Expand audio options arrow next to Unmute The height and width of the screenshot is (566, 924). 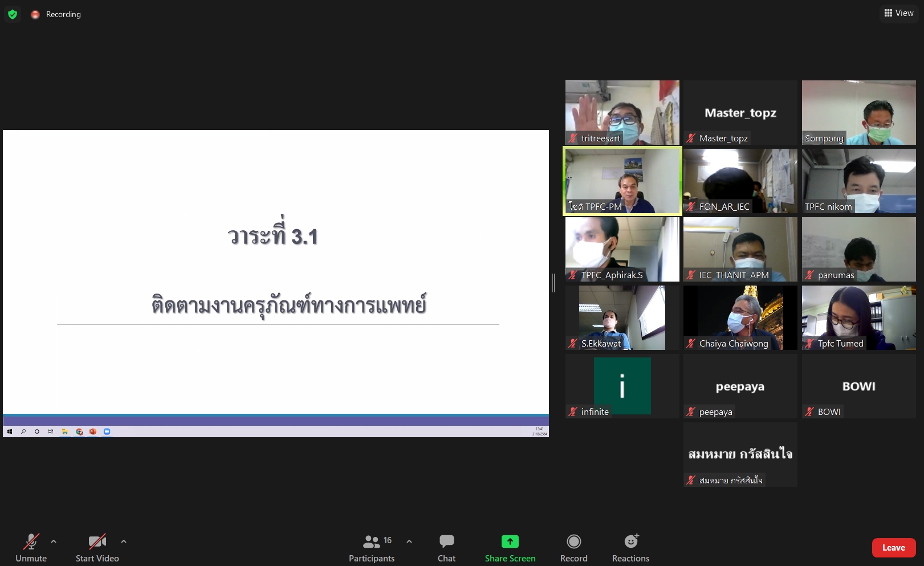click(x=54, y=541)
